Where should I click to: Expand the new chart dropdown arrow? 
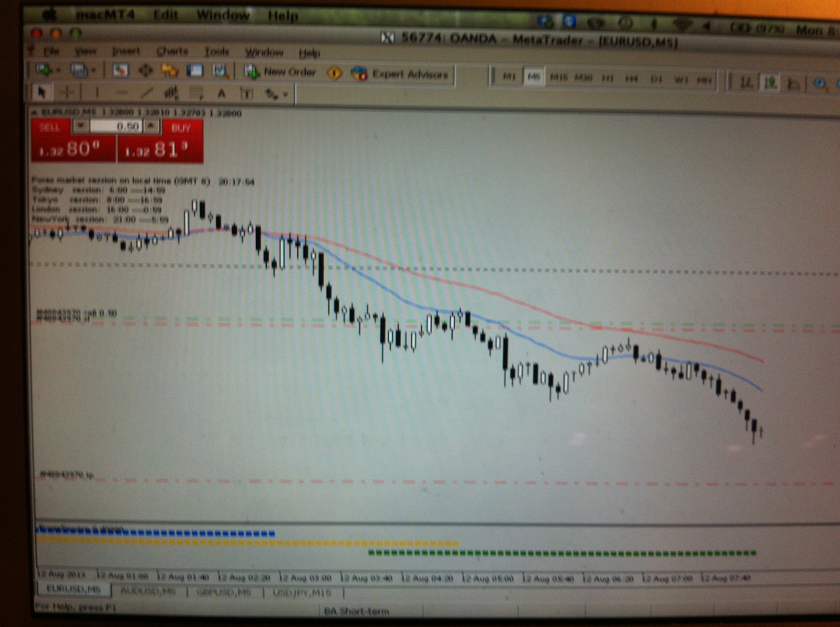pos(58,70)
